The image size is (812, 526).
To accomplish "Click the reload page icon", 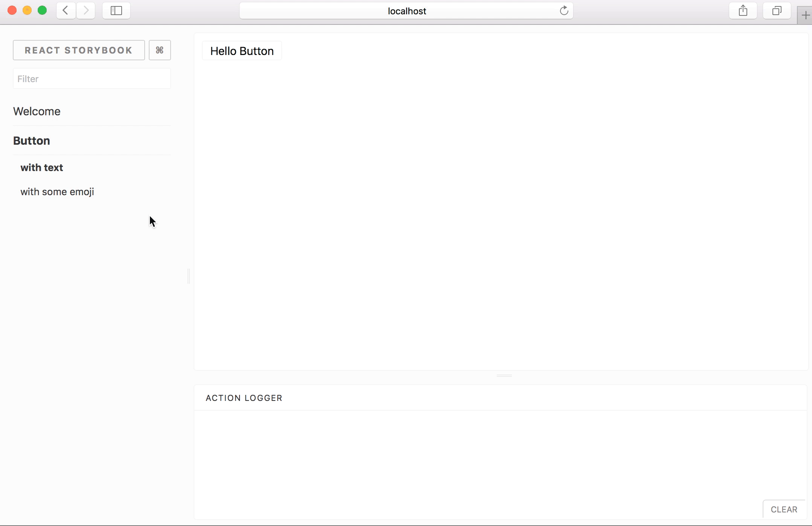I will (563, 11).
